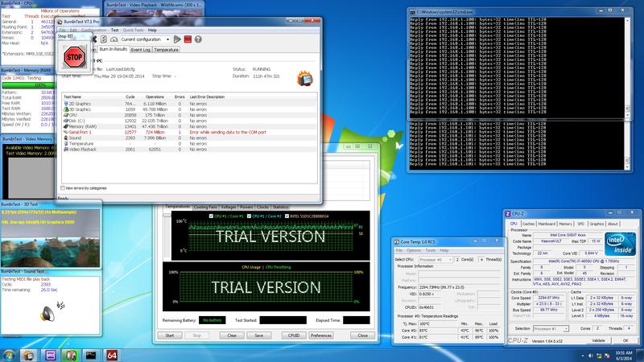Image resolution: width=644 pixels, height=362 pixels.
Task: Click the Start button in stability test window
Action: [170, 335]
